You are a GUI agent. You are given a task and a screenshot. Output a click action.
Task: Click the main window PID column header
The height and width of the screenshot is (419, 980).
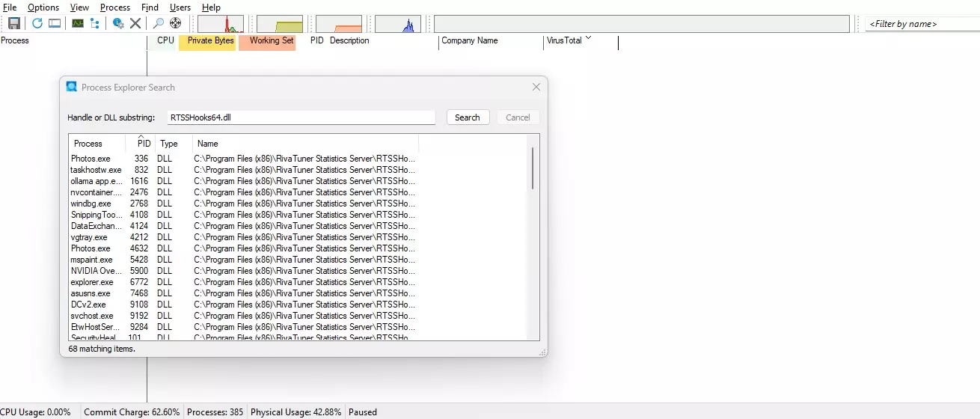pos(316,41)
